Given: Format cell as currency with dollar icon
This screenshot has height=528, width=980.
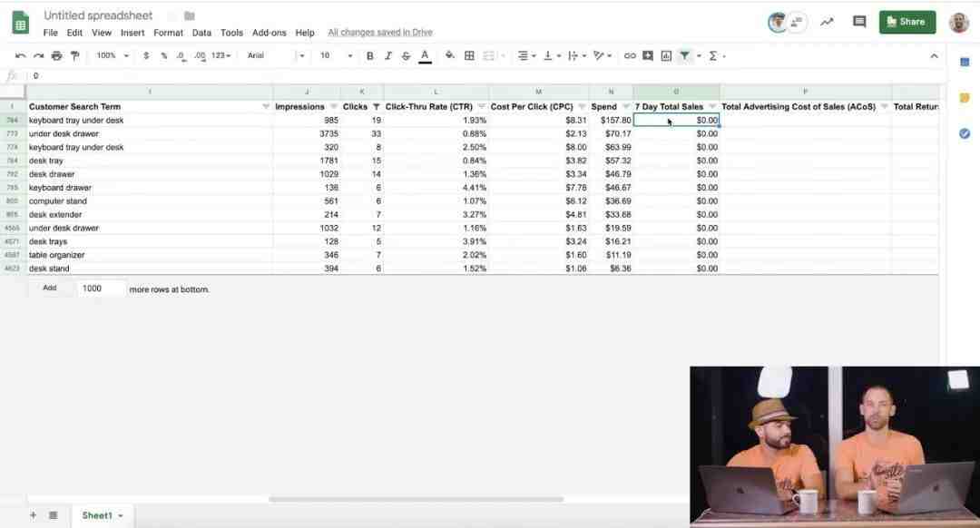Looking at the screenshot, I should 146,55.
